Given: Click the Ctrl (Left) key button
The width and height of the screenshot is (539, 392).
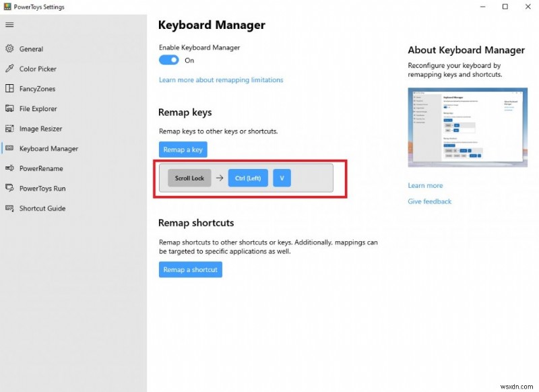Looking at the screenshot, I should (248, 178).
